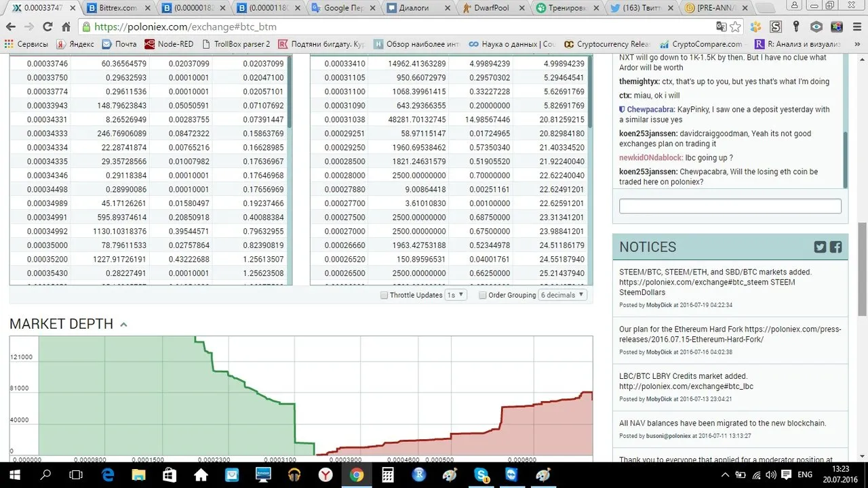Bookmark this page with the star icon

736,27
